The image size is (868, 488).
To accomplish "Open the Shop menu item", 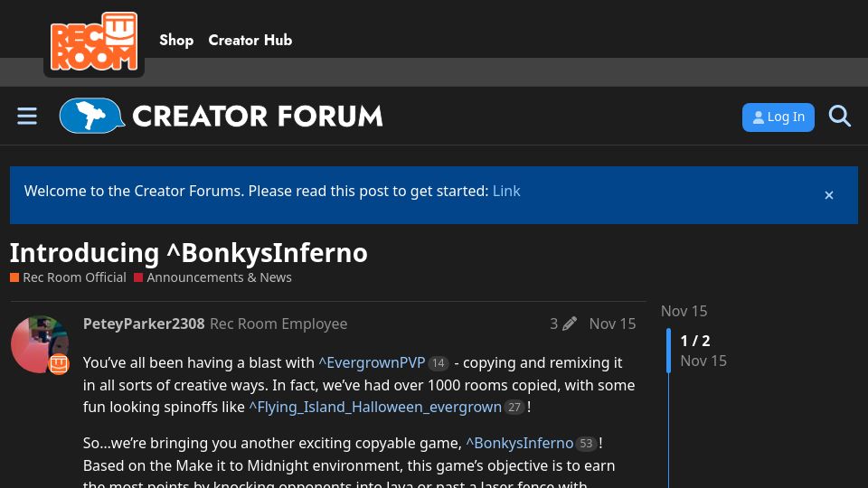I will 176,41.
